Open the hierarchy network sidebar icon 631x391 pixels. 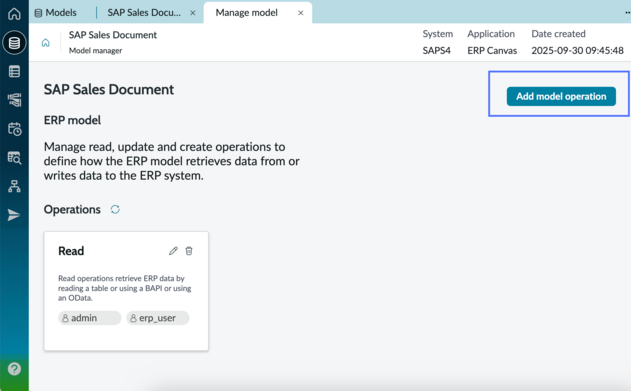14,186
